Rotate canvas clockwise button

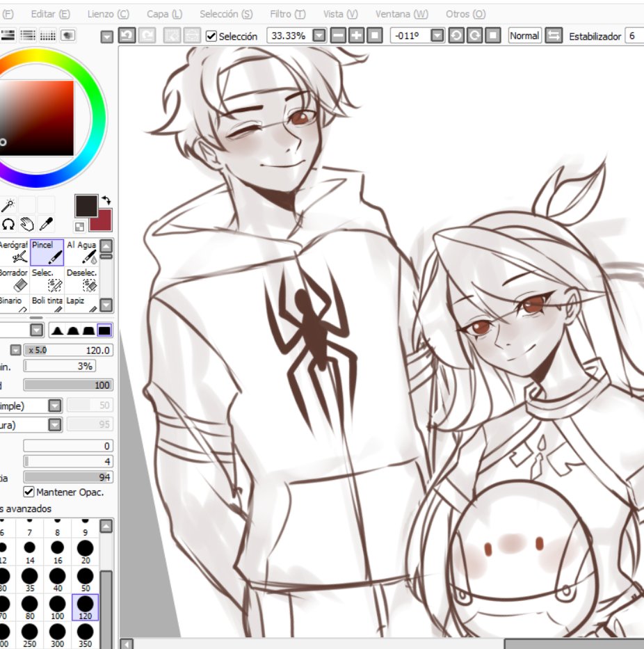[x=474, y=35]
